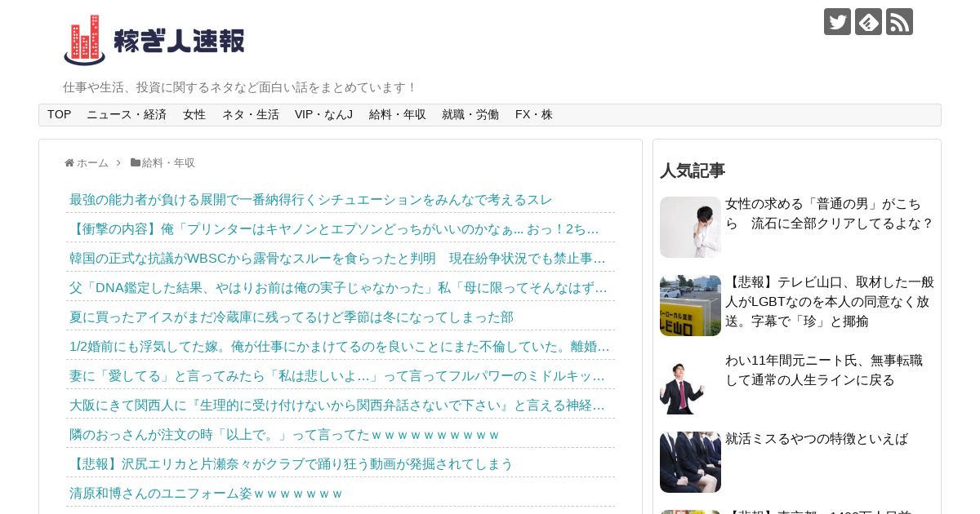
Task: Click thumbnail of man covering face
Action: point(690,227)
